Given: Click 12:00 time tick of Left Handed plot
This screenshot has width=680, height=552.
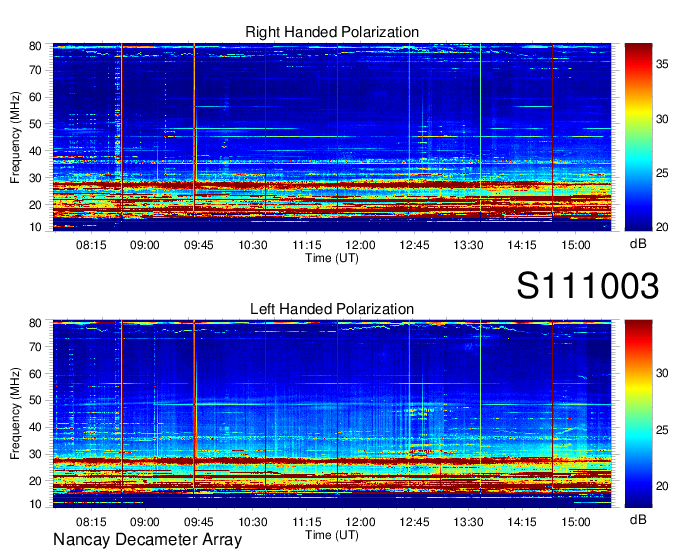Looking at the screenshot, I should pos(360,522).
